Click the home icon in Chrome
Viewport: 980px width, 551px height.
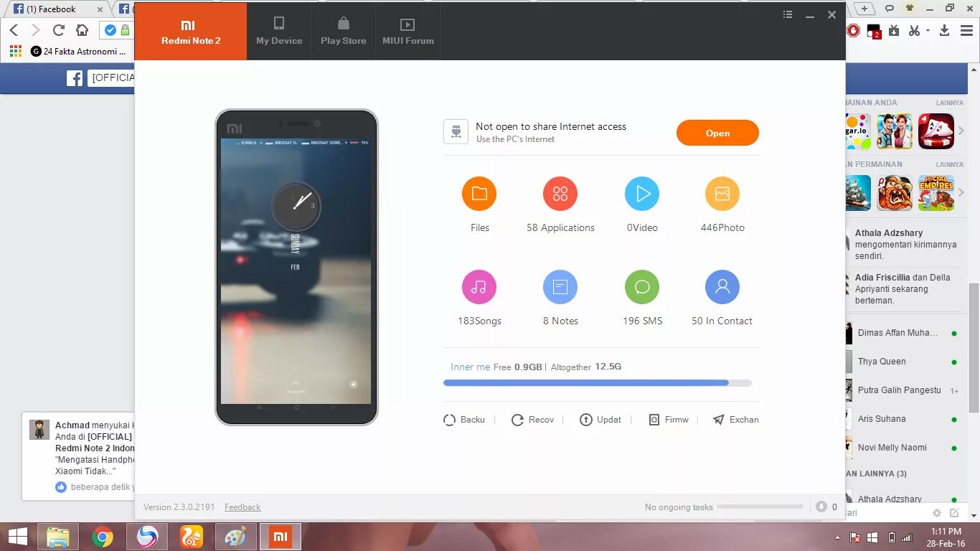pos(82,30)
